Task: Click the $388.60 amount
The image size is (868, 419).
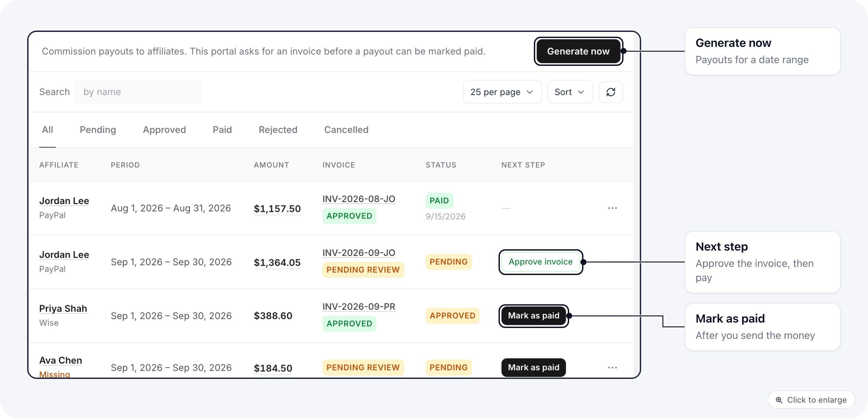Action: pos(273,316)
